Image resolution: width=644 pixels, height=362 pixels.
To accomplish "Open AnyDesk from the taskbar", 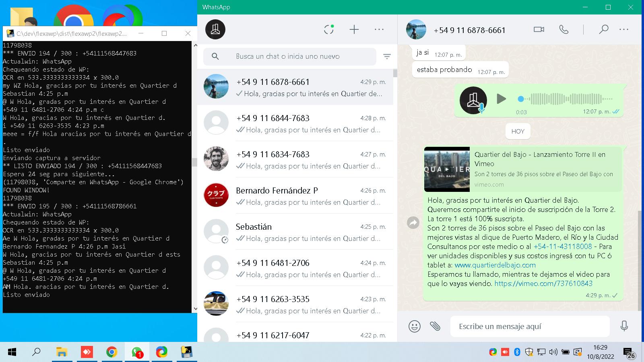I will click(87, 352).
